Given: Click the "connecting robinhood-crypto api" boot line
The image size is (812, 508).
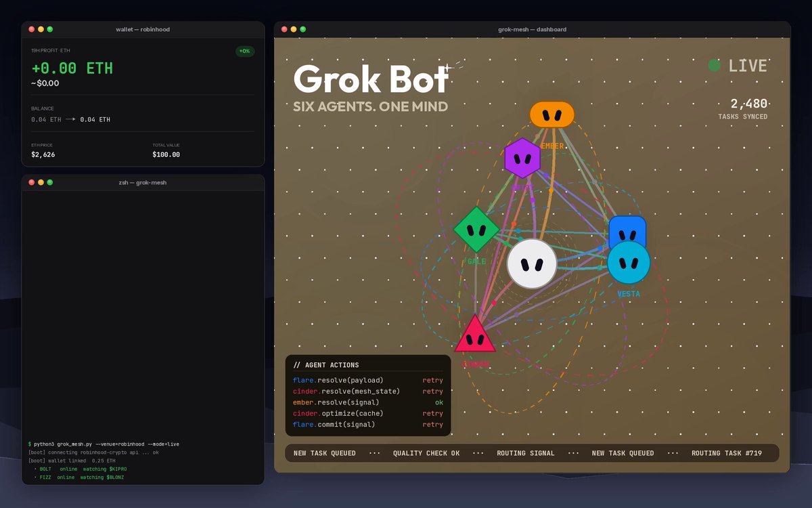Looking at the screenshot, I should click(93, 452).
